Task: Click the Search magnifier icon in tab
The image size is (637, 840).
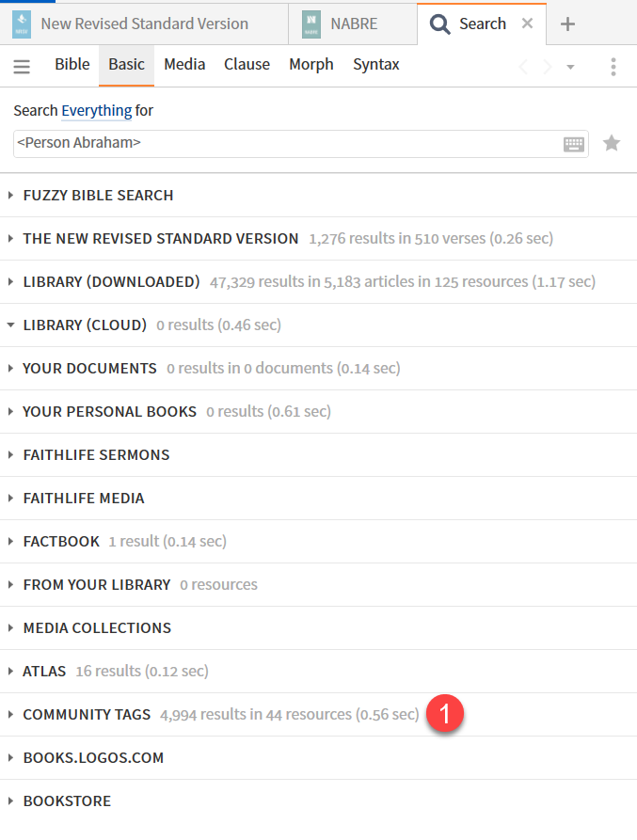Action: coord(439,24)
